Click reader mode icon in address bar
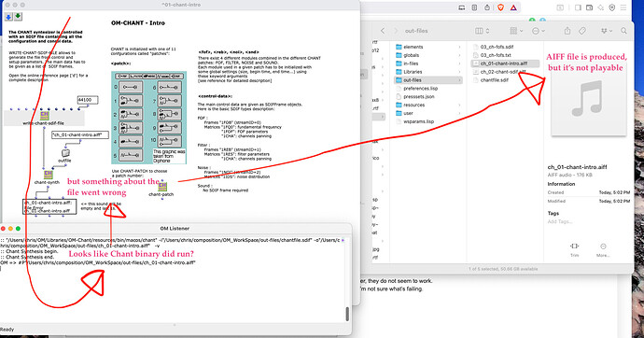 [474, 7]
